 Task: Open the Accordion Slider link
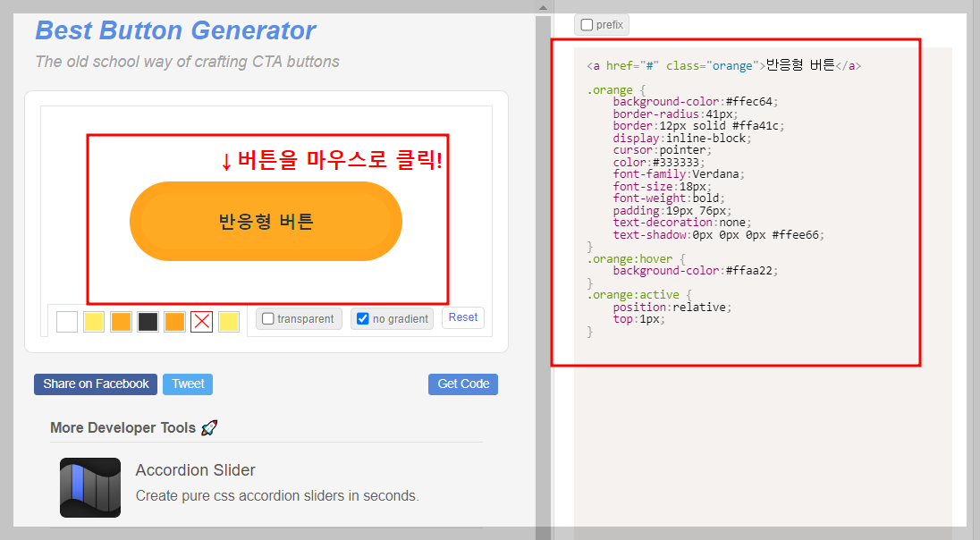click(195, 469)
